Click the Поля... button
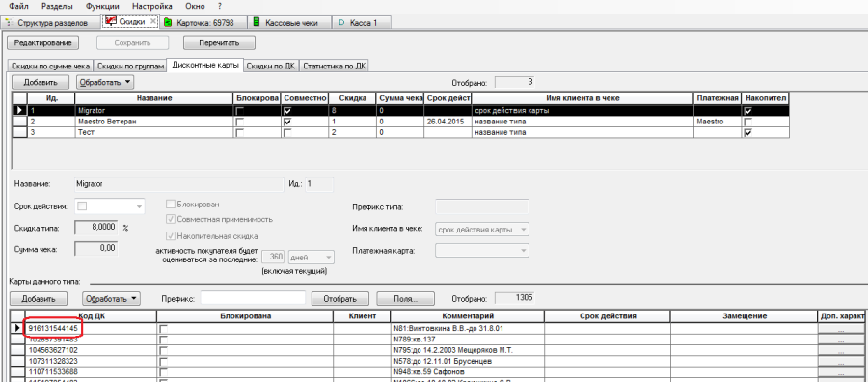This screenshot has width=868, height=382. [x=405, y=298]
